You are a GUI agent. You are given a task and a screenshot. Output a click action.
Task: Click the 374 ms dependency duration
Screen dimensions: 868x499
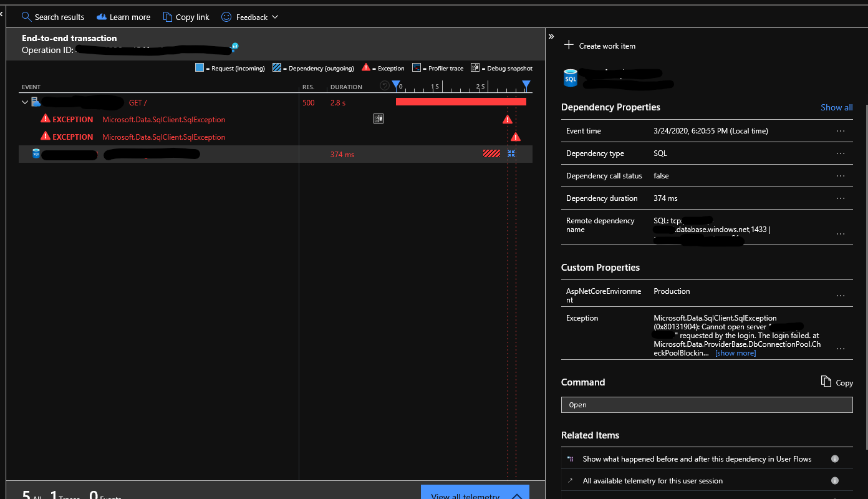[x=342, y=154]
